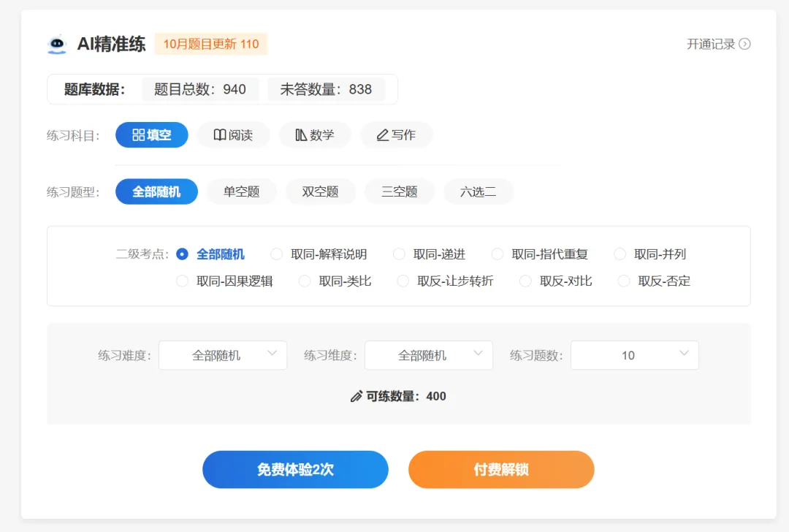The width and height of the screenshot is (789, 532).
Task: Click the open book icon beside 阅读
Action: point(219,134)
